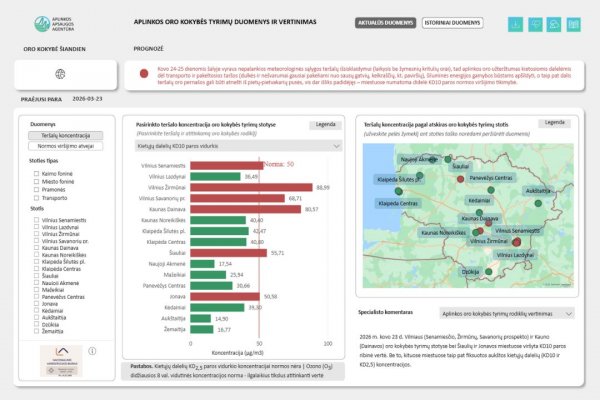Click the value 55,71 beside the Šiauliai bar
Image resolution: width=600 pixels, height=400 pixels.
click(x=277, y=253)
